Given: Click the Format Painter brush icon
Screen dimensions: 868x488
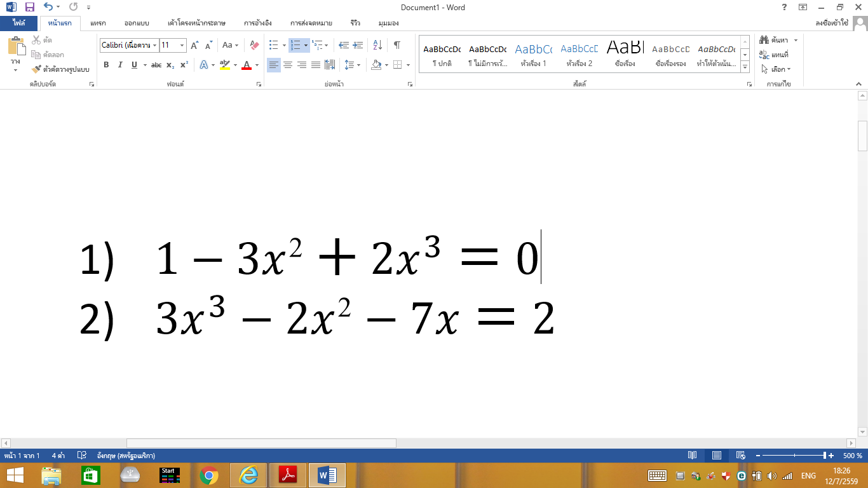Looking at the screenshot, I should [36, 69].
